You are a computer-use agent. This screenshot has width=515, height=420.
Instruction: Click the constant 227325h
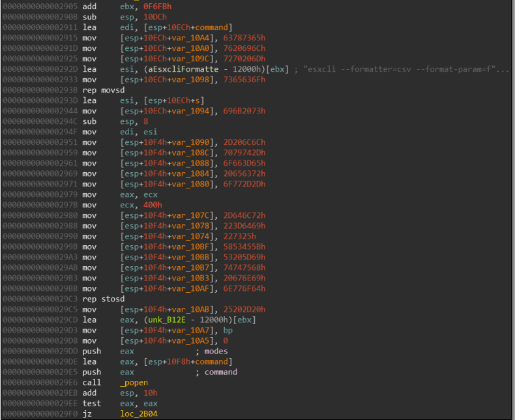(240, 236)
